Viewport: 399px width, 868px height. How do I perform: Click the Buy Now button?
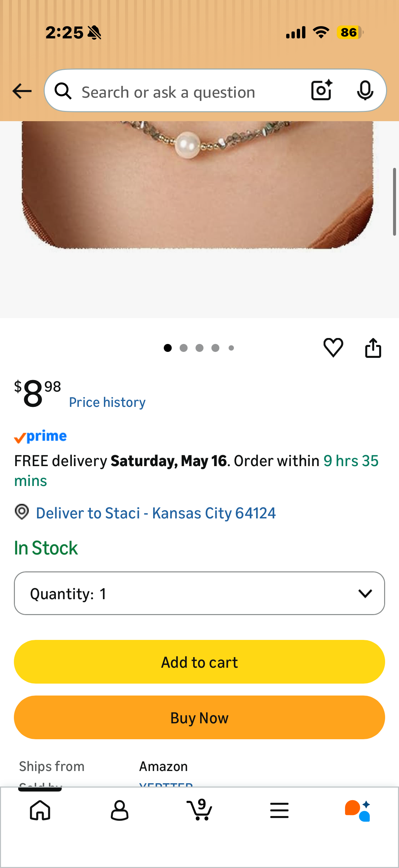(199, 717)
